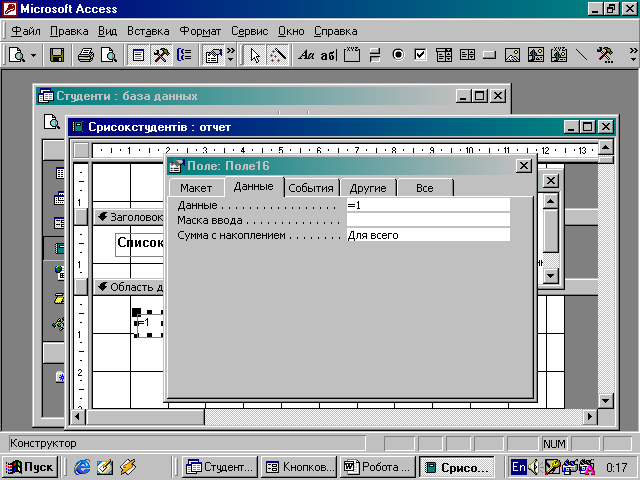Open the Файл menu
The image size is (640, 480).
[26, 31]
